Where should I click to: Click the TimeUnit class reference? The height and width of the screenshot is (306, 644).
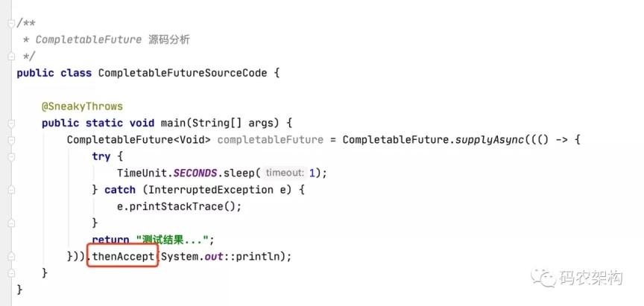tap(145, 173)
